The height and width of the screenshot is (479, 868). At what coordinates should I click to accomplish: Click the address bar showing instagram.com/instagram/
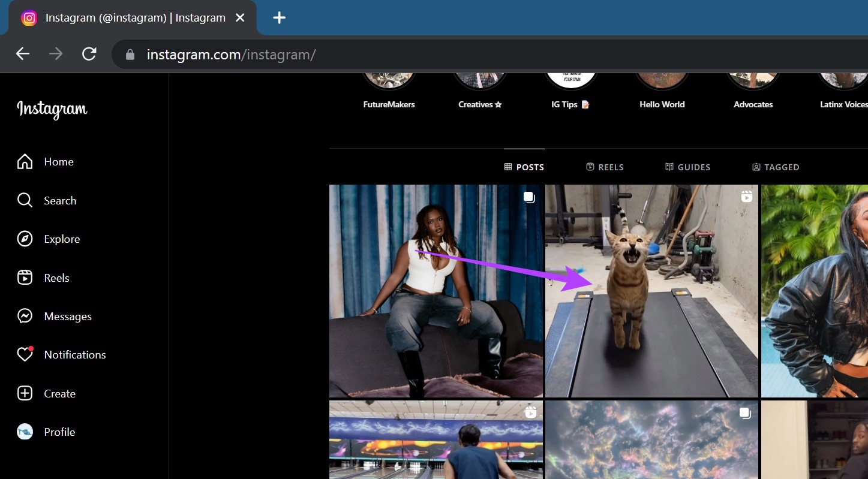(x=489, y=55)
